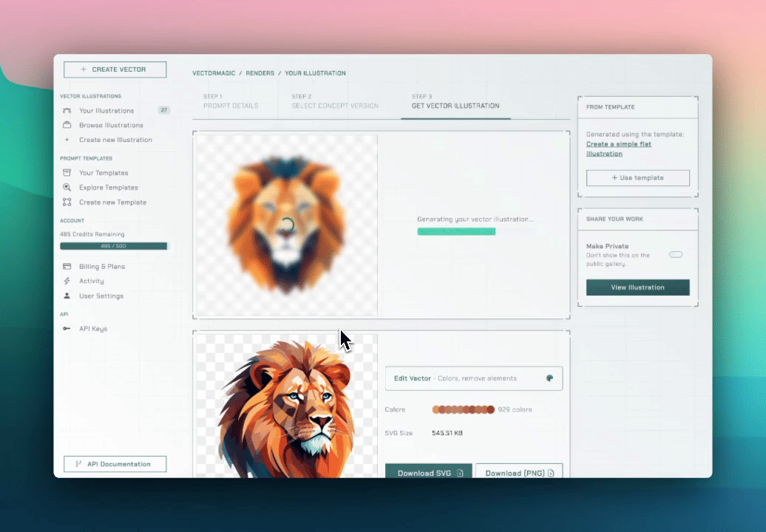Click the Activity lightning bolt icon
Screen dimensions: 766x532
[x=67, y=281]
